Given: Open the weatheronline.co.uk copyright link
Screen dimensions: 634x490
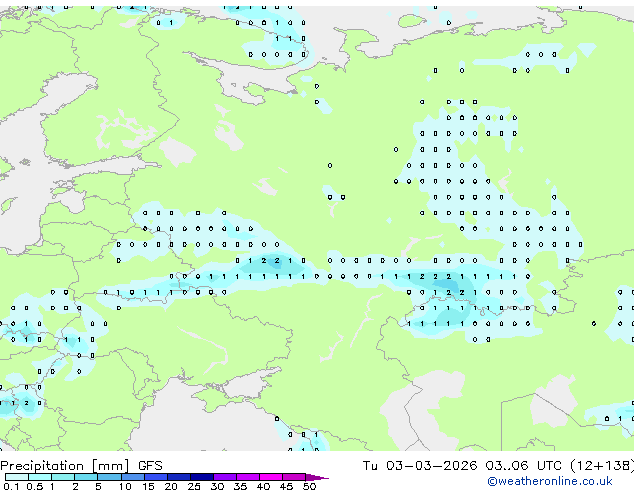Looking at the screenshot, I should point(549,481).
